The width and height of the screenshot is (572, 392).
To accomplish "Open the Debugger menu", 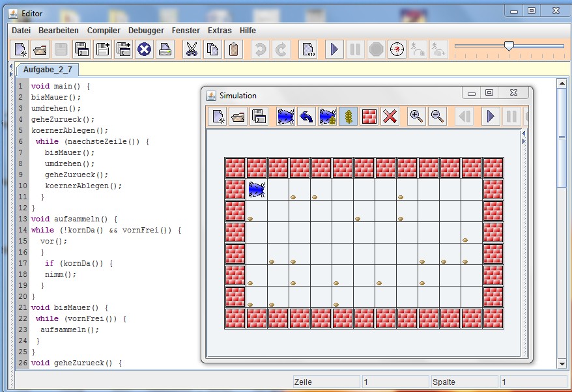I will 146,31.
